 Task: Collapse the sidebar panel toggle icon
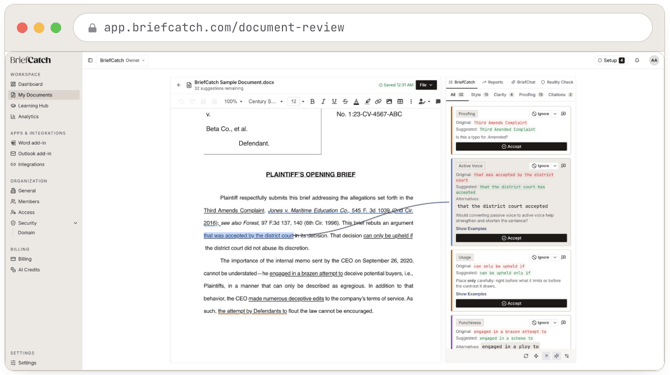coord(90,60)
